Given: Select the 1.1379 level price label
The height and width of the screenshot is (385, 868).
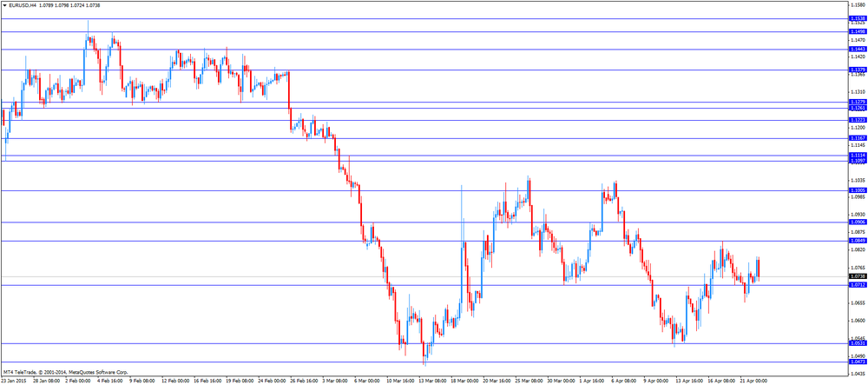Looking at the screenshot, I should tap(858, 70).
